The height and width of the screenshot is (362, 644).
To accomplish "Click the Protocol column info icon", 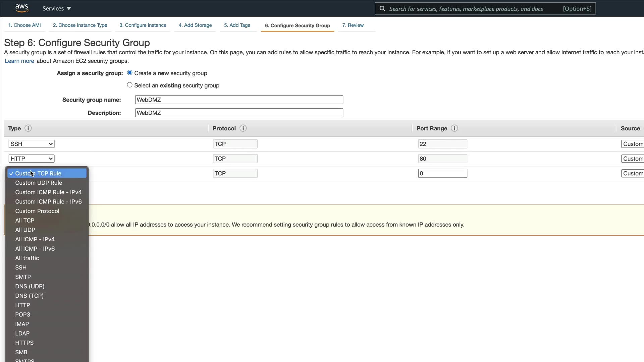I will [243, 128].
